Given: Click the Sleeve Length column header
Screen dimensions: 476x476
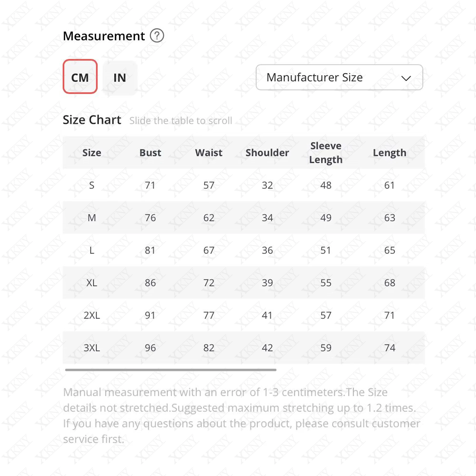Looking at the screenshot, I should [x=326, y=153].
